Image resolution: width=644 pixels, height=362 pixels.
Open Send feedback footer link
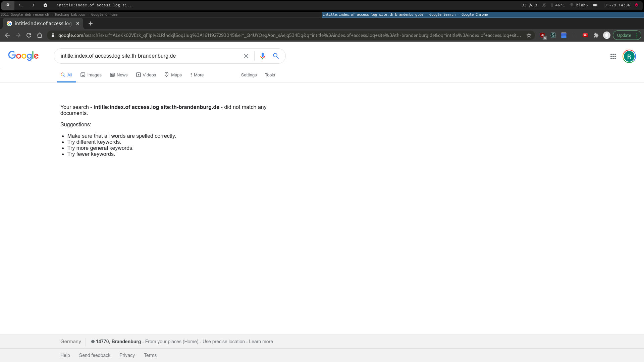[x=95, y=355]
